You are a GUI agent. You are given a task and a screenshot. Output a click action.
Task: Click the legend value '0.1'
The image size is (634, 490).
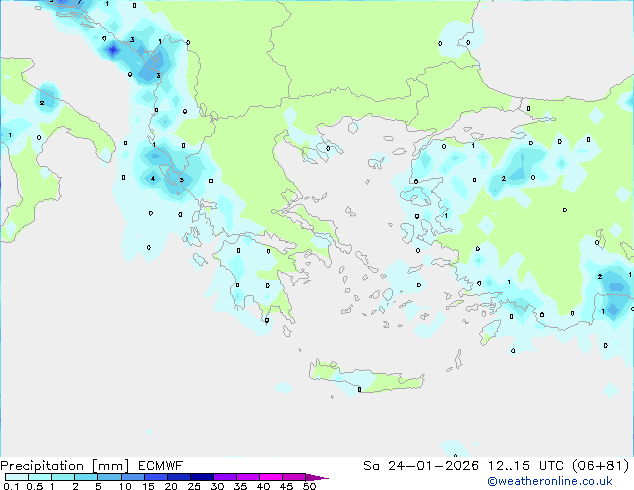[11, 486]
